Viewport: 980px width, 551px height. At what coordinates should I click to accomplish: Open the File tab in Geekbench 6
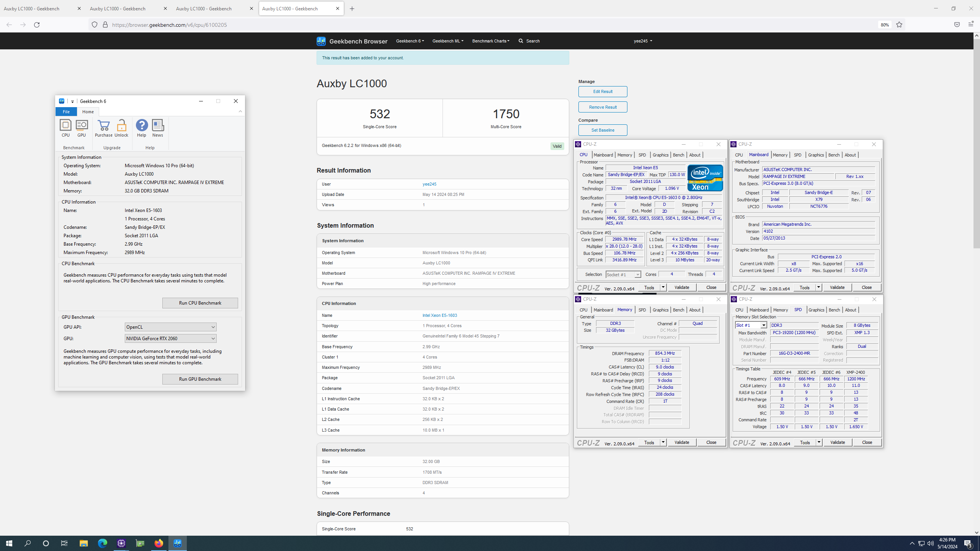[x=66, y=112]
